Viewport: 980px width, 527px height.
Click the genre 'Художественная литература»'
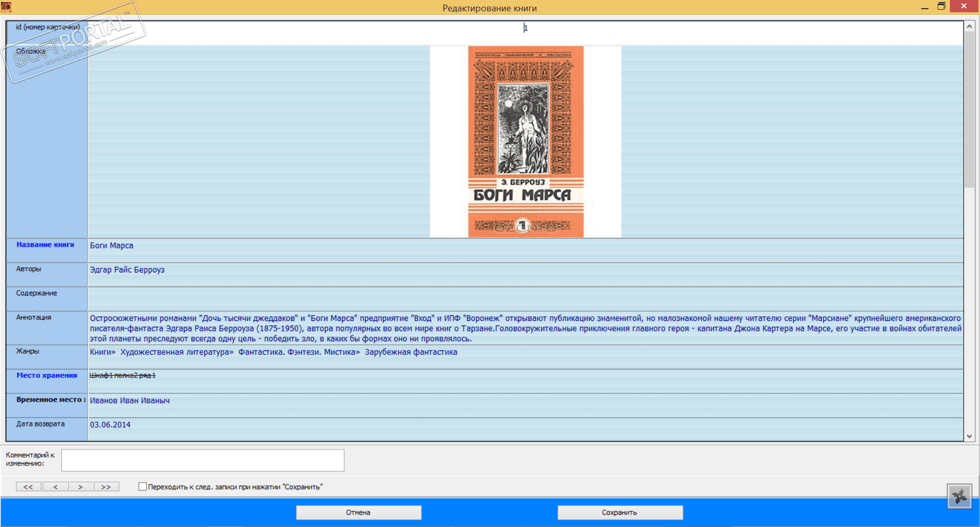point(177,352)
